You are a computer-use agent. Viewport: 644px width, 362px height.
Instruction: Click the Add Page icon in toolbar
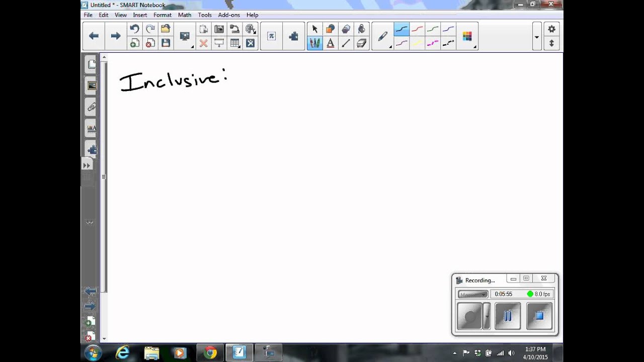(x=134, y=44)
